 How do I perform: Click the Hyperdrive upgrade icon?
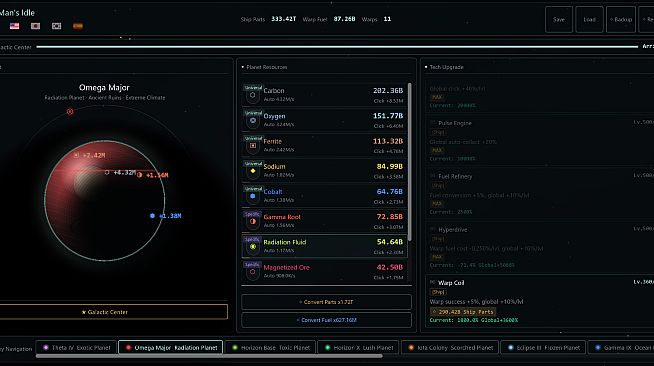tap(433, 229)
